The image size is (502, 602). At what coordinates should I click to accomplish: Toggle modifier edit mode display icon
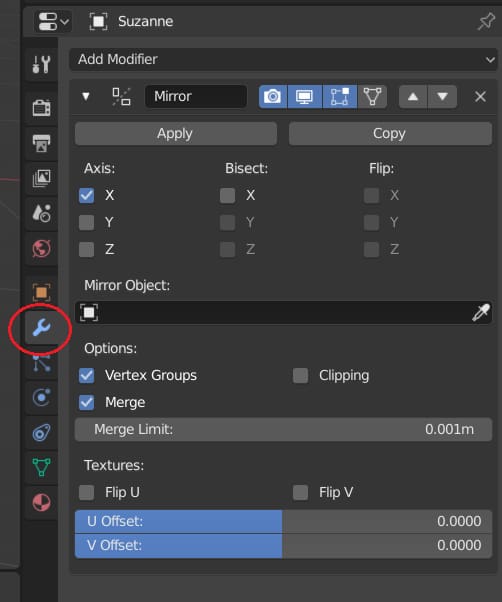coord(340,96)
